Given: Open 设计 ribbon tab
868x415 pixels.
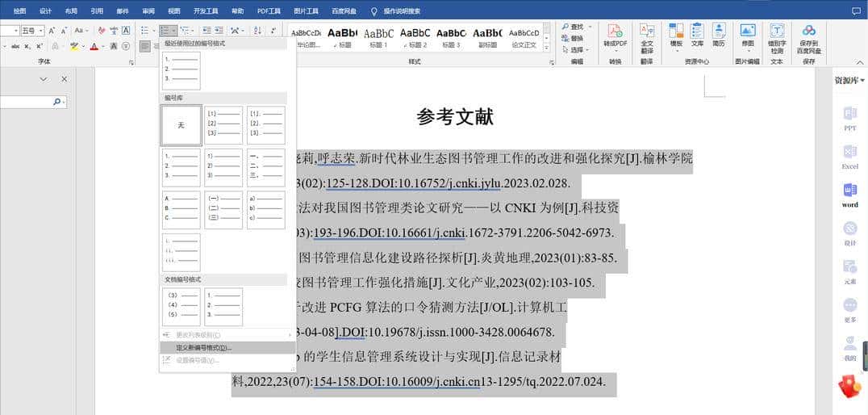Looking at the screenshot, I should click(x=45, y=10).
